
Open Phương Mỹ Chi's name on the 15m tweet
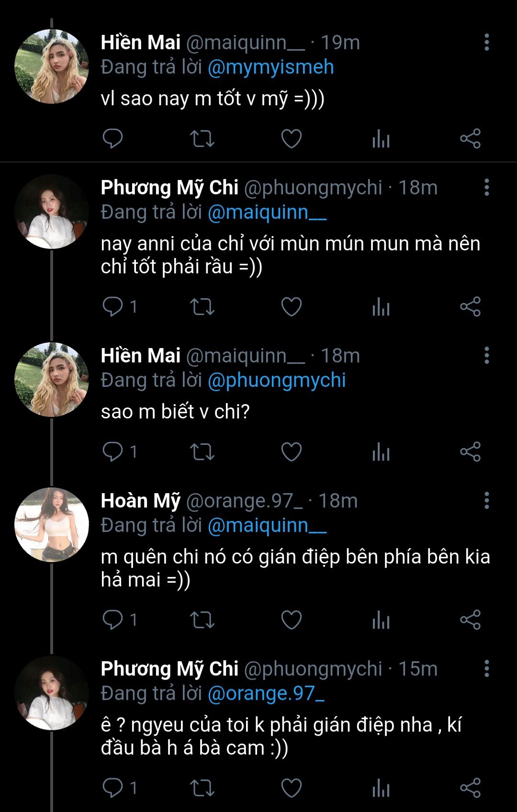coord(169,669)
